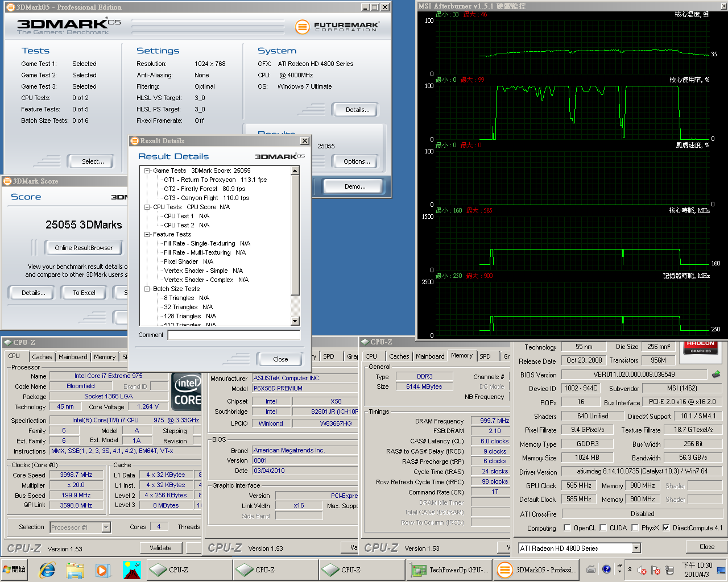The image size is (728, 582).
Task: Click the Comment text field
Action: (233, 335)
